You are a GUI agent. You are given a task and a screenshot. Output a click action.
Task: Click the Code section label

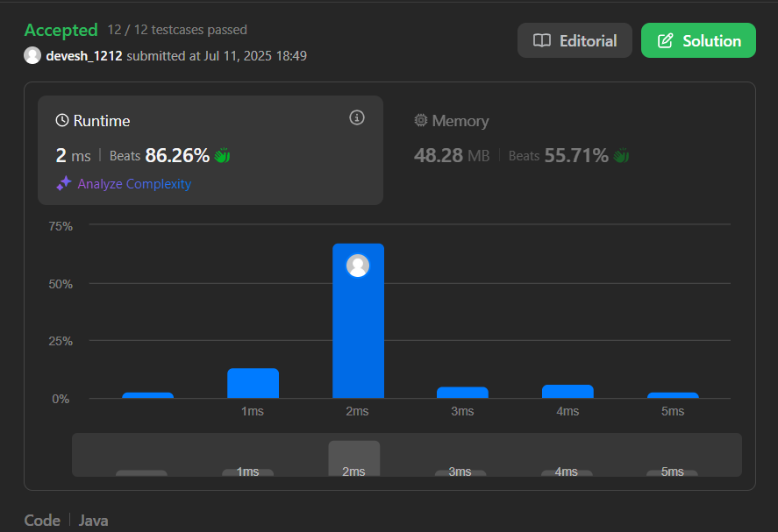click(42, 520)
